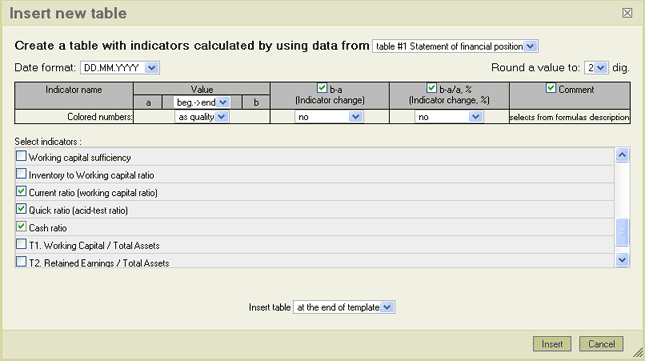Screen dimensions: 645x361
Task: Click the 'Indicator name' column header
Action: [74, 95]
